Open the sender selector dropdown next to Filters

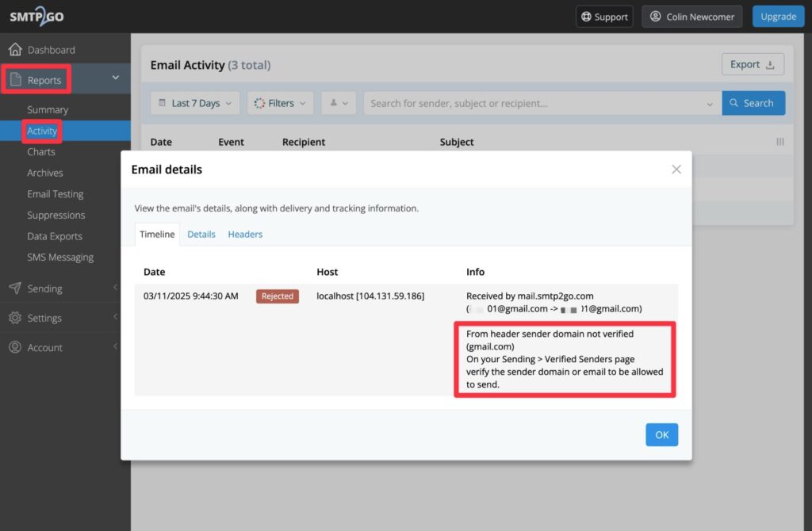click(338, 102)
